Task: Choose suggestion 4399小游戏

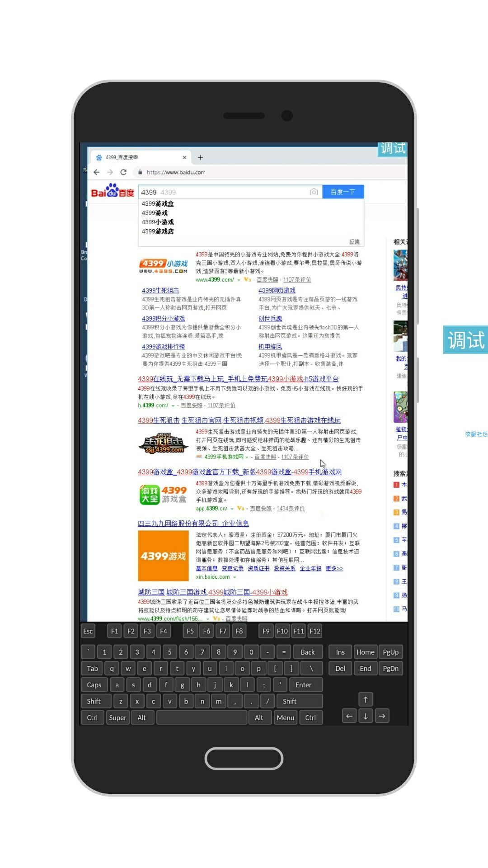Action: tap(158, 222)
